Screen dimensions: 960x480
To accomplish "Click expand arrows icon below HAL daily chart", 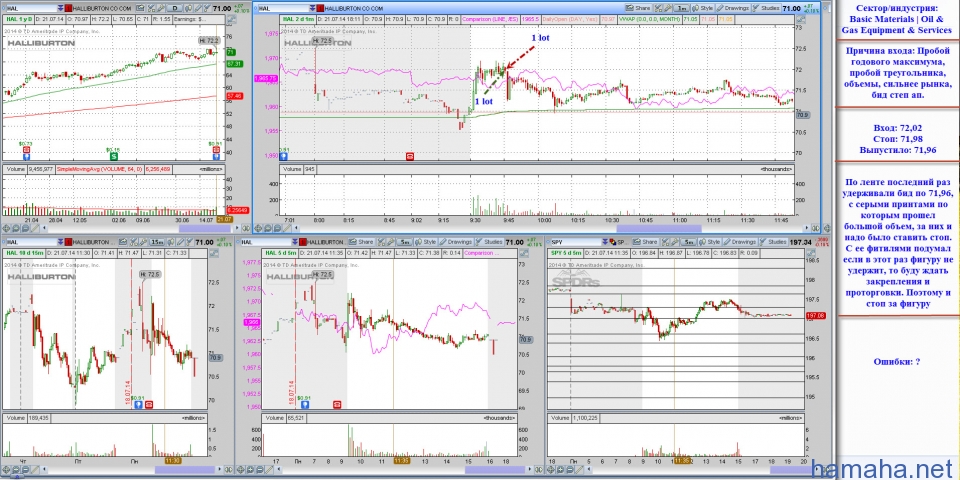I will click(x=246, y=228).
